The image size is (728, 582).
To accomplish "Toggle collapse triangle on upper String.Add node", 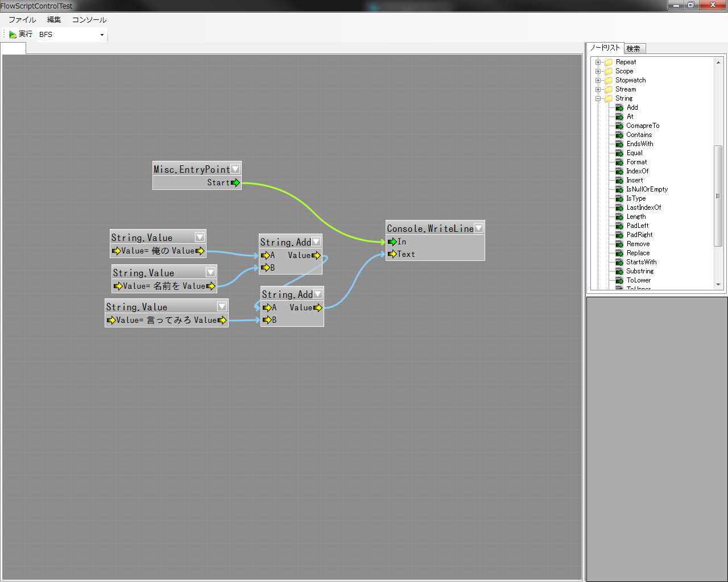I will click(316, 242).
